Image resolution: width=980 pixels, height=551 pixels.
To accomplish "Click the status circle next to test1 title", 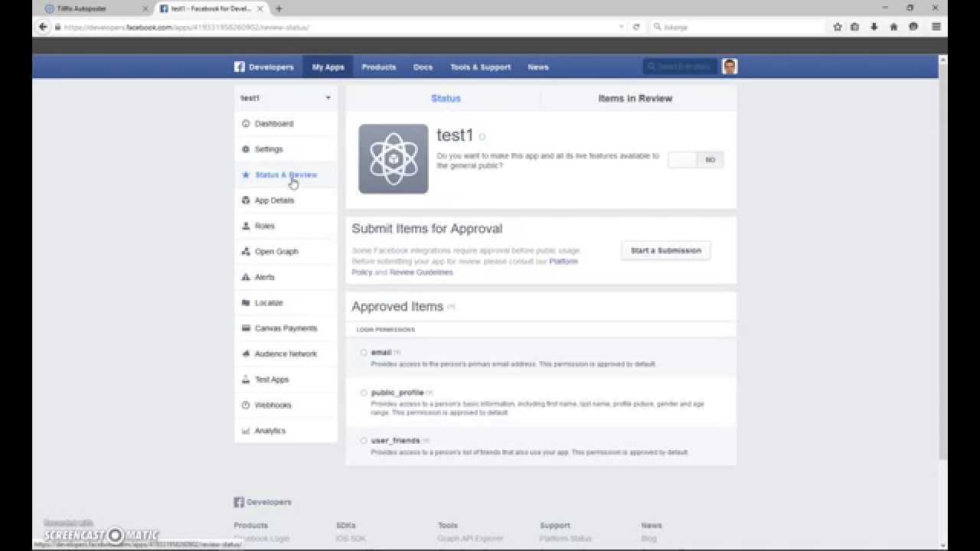I will coord(482,137).
